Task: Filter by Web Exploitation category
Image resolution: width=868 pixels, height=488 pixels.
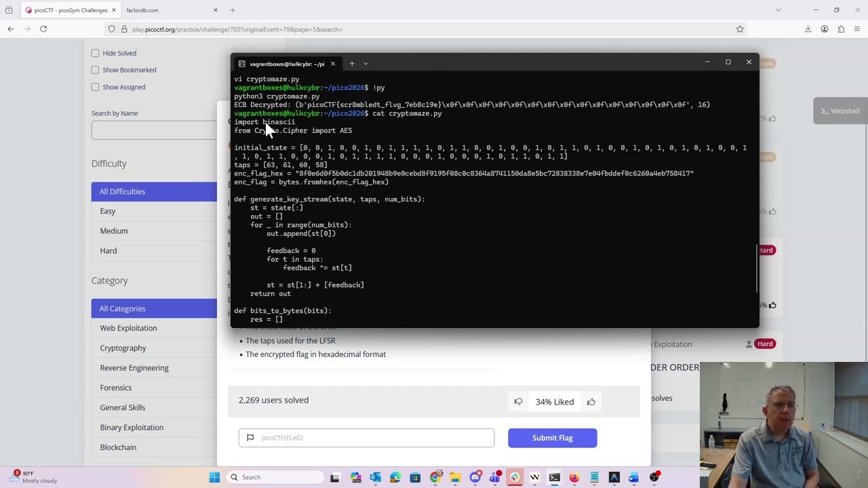Action: coord(154,328)
